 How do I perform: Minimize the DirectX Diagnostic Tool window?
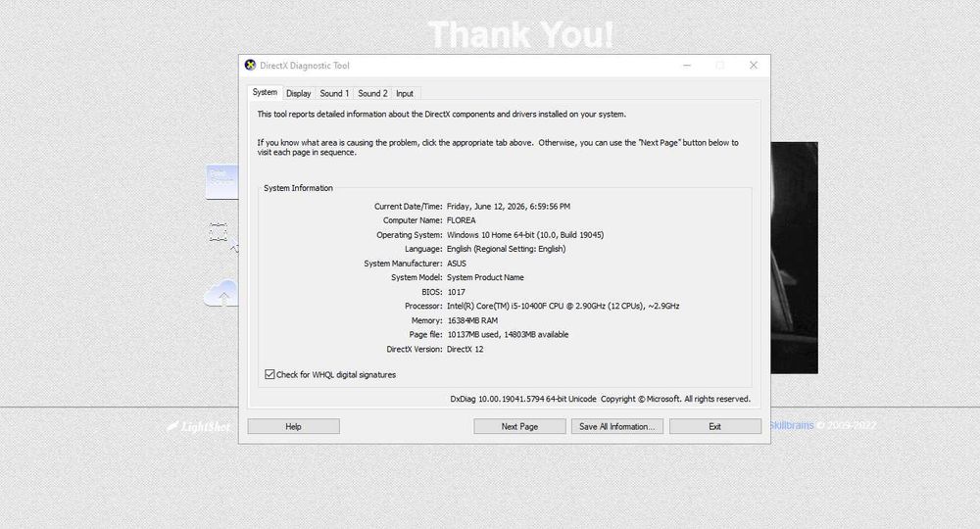coord(687,65)
